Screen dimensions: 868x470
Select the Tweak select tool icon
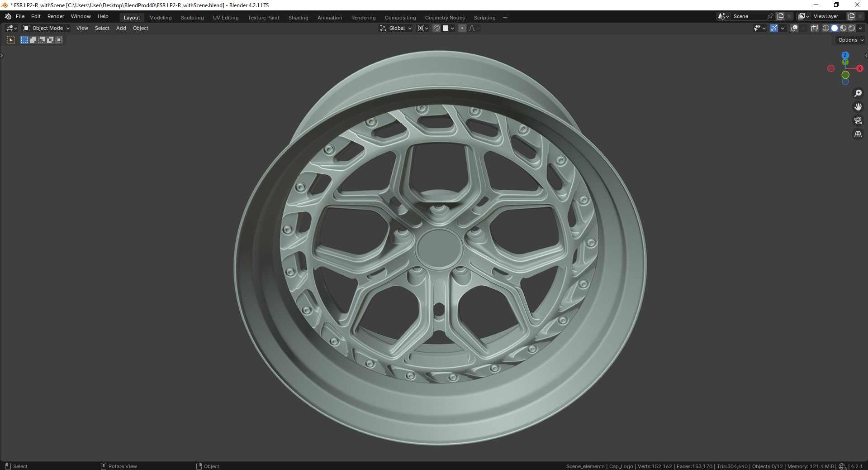[x=11, y=40]
